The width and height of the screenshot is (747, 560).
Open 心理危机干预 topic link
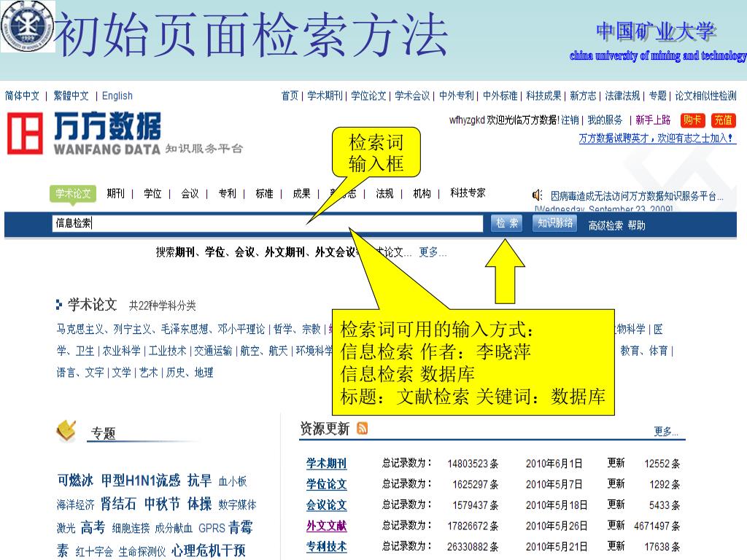[x=209, y=551]
